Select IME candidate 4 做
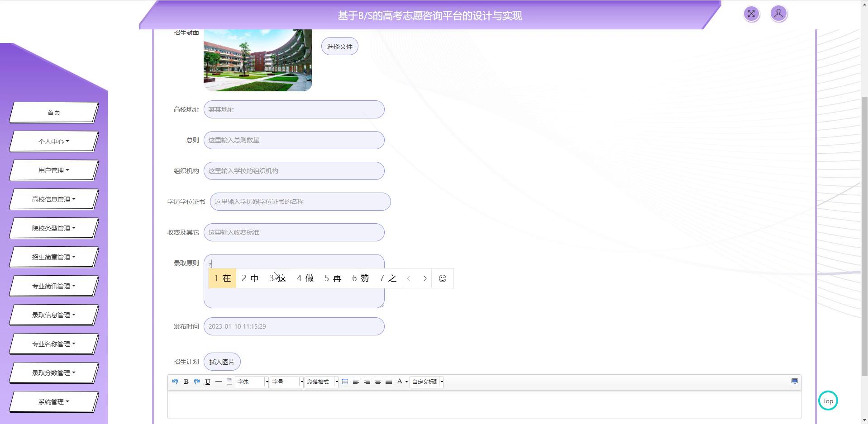 pyautogui.click(x=305, y=278)
